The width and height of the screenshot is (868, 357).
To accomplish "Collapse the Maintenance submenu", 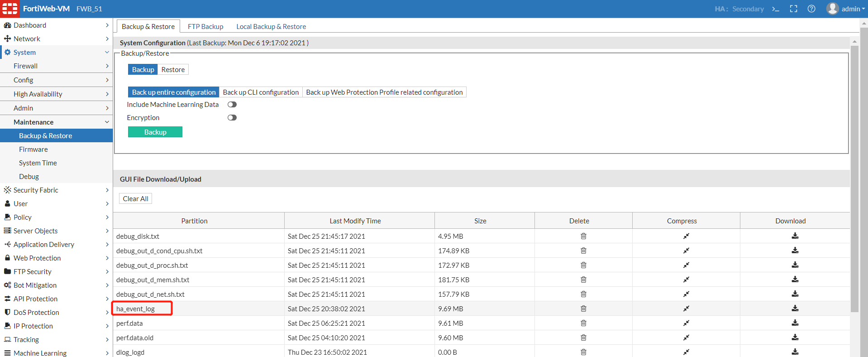I will tap(56, 122).
